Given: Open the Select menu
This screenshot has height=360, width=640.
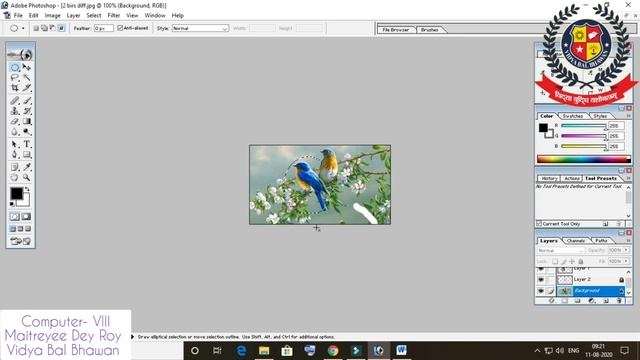Looking at the screenshot, I should (x=93, y=16).
